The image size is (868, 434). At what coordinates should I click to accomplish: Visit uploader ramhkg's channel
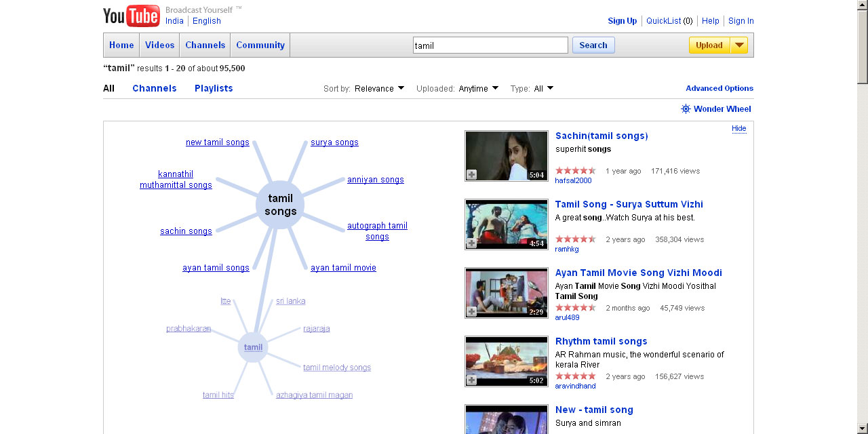click(567, 249)
